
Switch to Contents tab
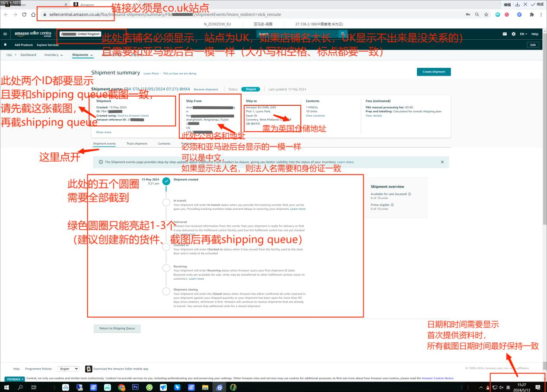point(164,143)
